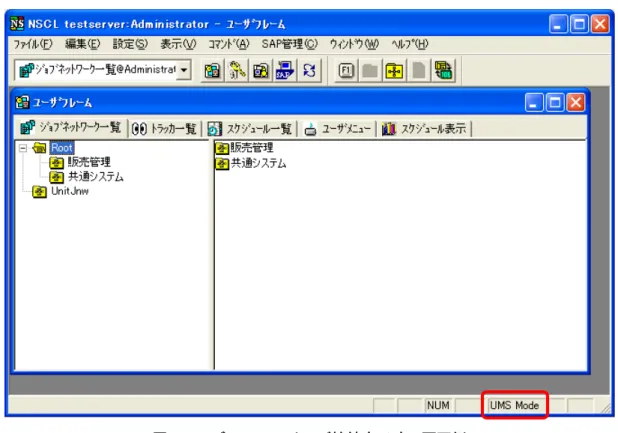Screen dimensions: 618x433
Task: Click the green server transfer toolbar icon
Action: click(x=443, y=71)
